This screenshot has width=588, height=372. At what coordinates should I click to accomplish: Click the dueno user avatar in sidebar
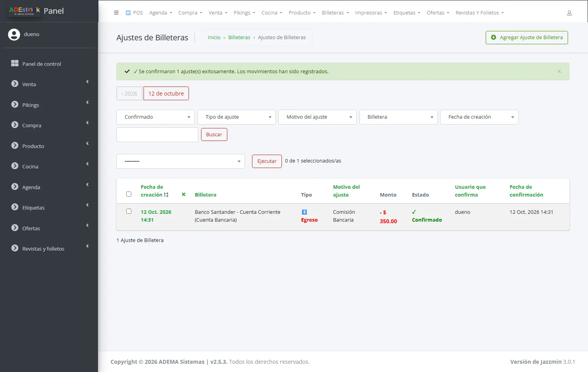pos(14,34)
